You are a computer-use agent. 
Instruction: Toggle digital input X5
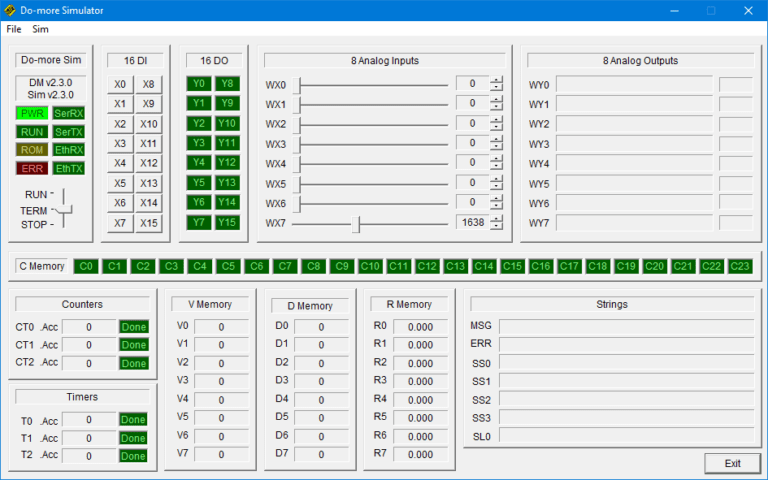(120, 183)
